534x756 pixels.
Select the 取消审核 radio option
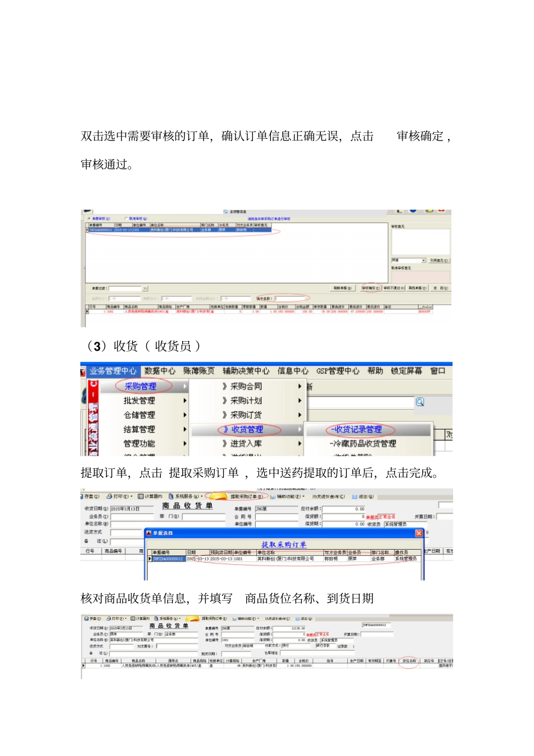pyautogui.click(x=135, y=219)
